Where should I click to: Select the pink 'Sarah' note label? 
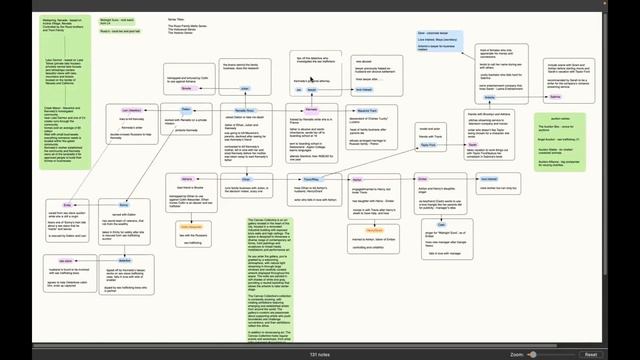coord(473,144)
